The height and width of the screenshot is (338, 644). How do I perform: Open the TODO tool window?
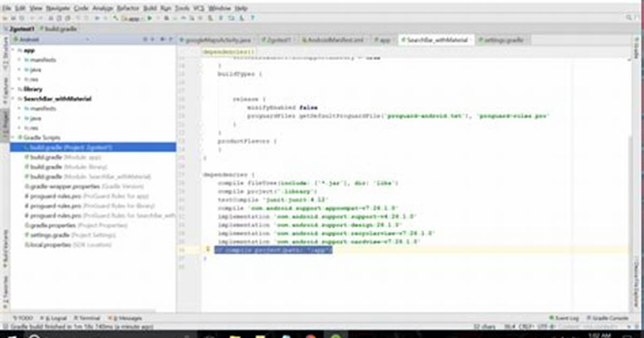click(x=23, y=318)
